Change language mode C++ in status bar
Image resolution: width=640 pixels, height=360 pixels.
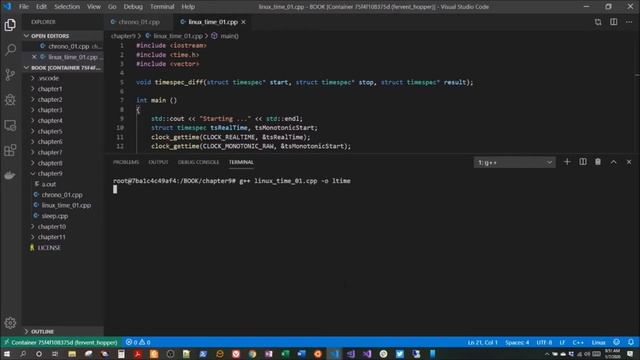pos(578,342)
